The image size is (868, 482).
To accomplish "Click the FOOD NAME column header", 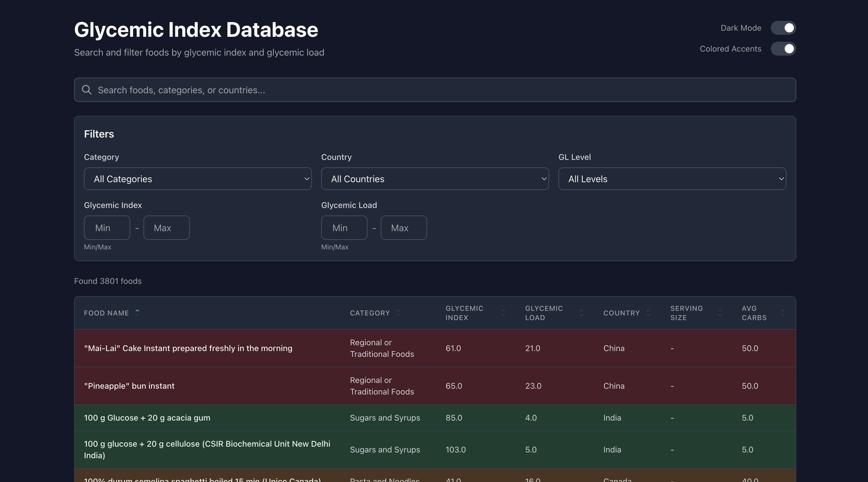I will coord(106,313).
